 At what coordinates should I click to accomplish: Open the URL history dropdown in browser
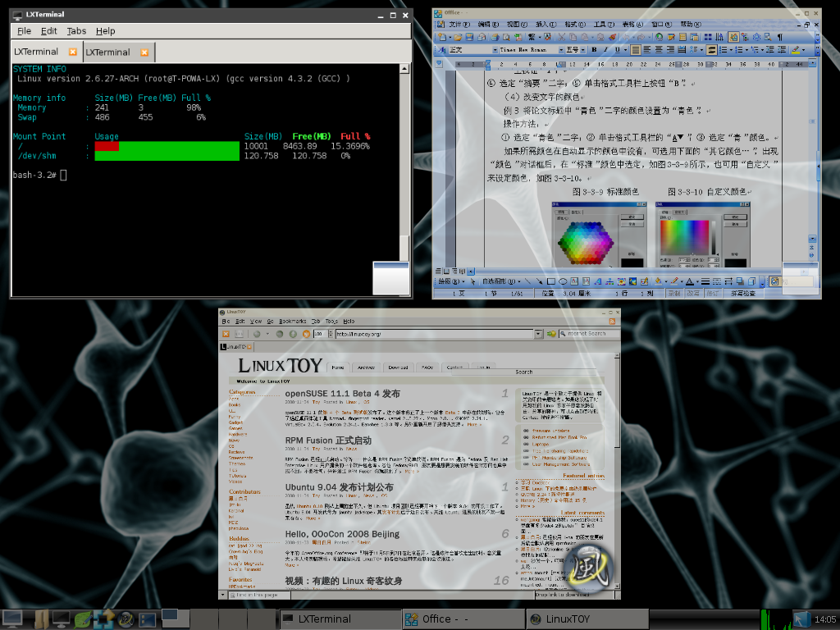[538, 334]
